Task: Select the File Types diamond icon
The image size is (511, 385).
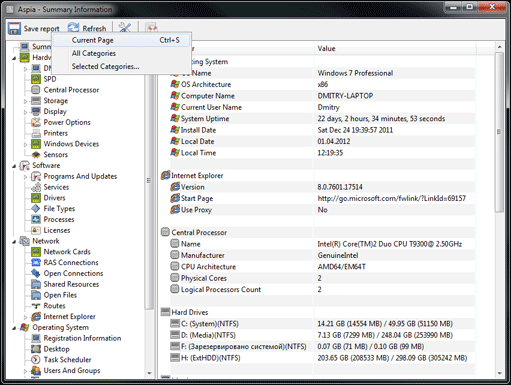Action: tap(36, 209)
